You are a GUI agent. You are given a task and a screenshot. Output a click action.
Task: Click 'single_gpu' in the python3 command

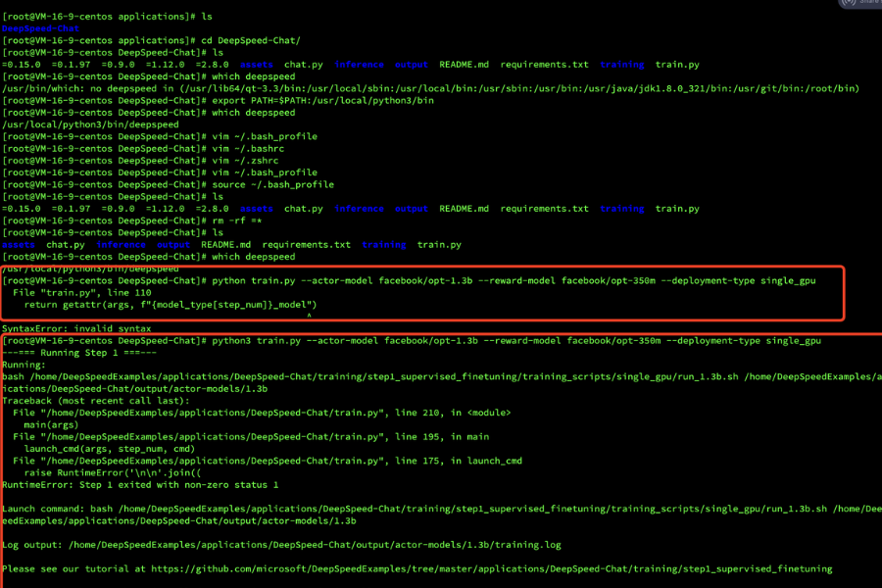tap(794, 341)
